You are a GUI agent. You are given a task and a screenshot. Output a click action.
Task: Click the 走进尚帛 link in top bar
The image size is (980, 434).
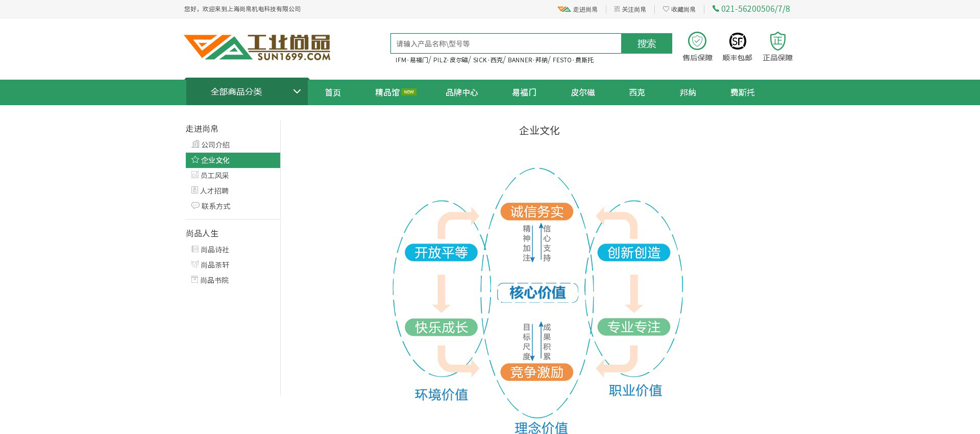(x=584, y=9)
